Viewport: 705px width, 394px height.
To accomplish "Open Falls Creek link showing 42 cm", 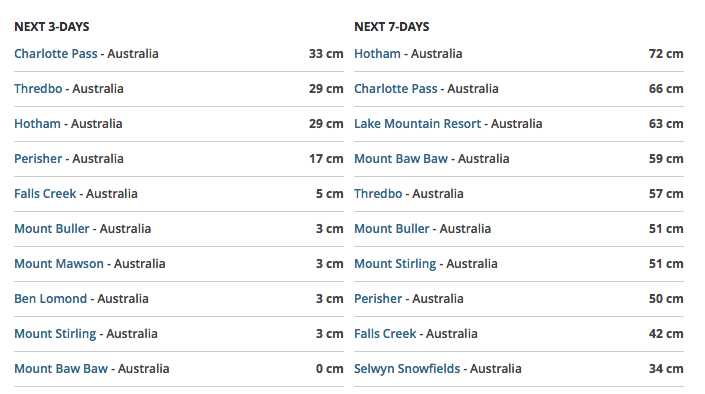I will pyautogui.click(x=385, y=334).
